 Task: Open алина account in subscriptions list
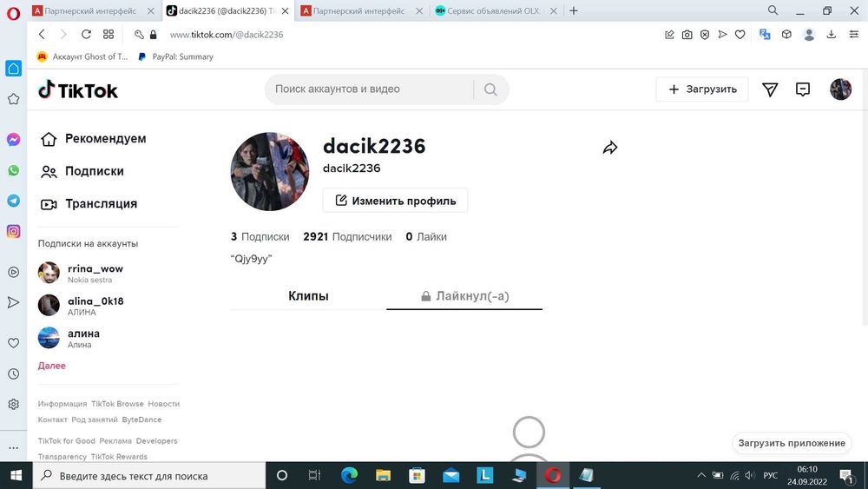[69, 338]
